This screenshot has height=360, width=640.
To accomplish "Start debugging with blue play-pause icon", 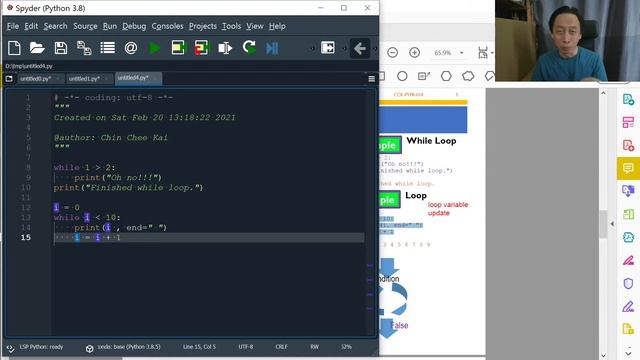I will point(272,48).
